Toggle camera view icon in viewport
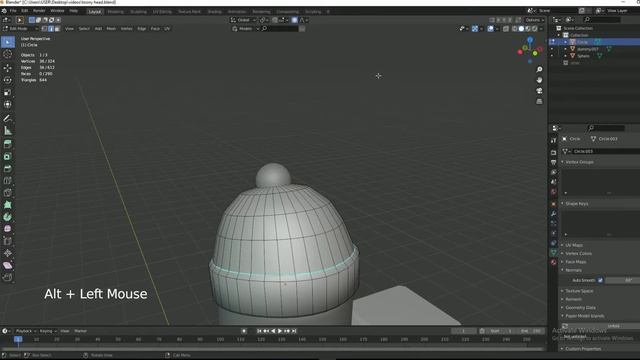The height and width of the screenshot is (360, 640). coord(539,91)
